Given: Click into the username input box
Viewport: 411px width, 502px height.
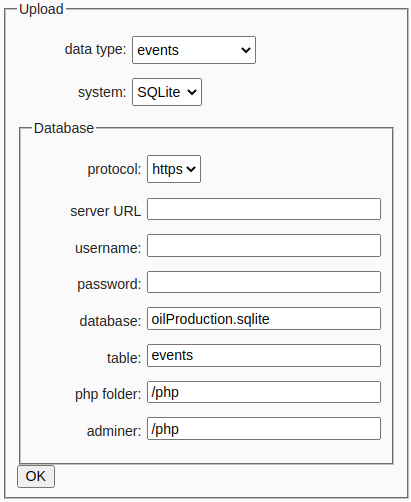Looking at the screenshot, I should pyautogui.click(x=264, y=246).
